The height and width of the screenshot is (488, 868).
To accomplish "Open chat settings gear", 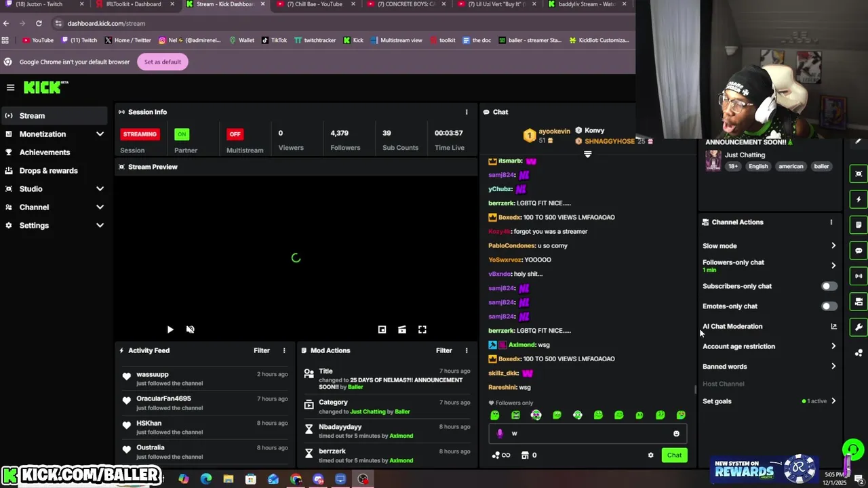I will [650, 455].
